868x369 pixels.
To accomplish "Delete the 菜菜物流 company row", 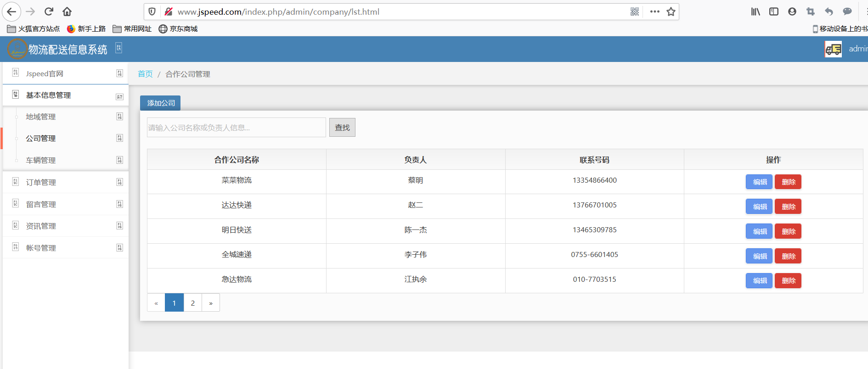I will (788, 182).
